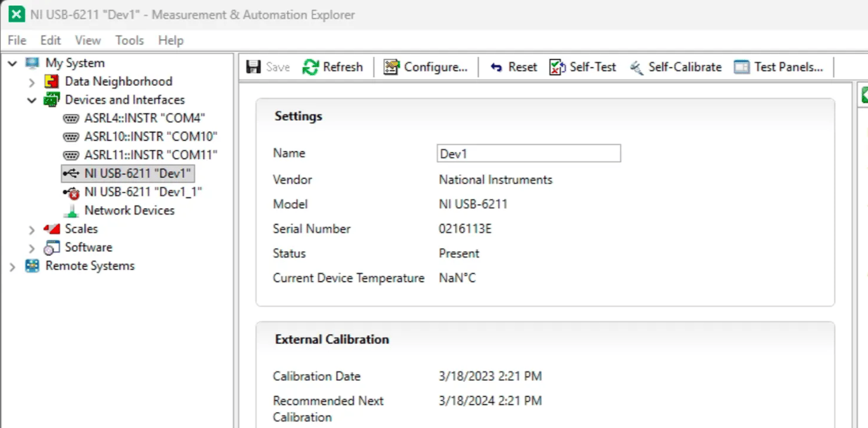
Task: Open the File menu
Action: pyautogui.click(x=17, y=40)
